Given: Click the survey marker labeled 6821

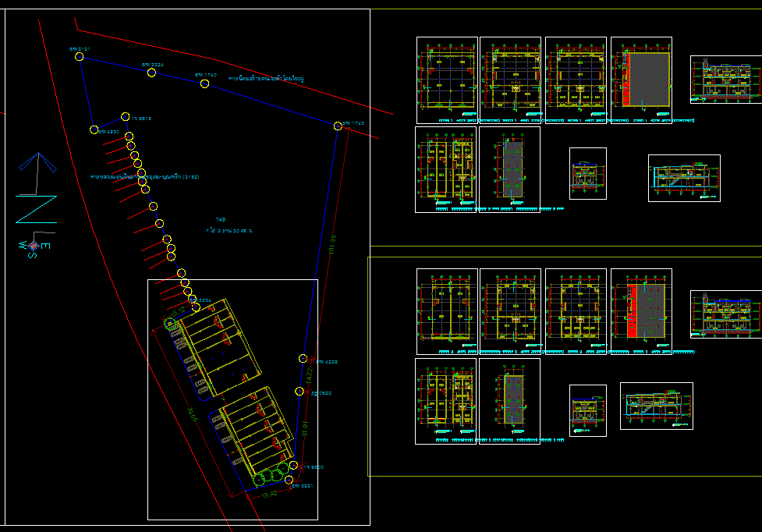Looking at the screenshot, I should point(289,481).
